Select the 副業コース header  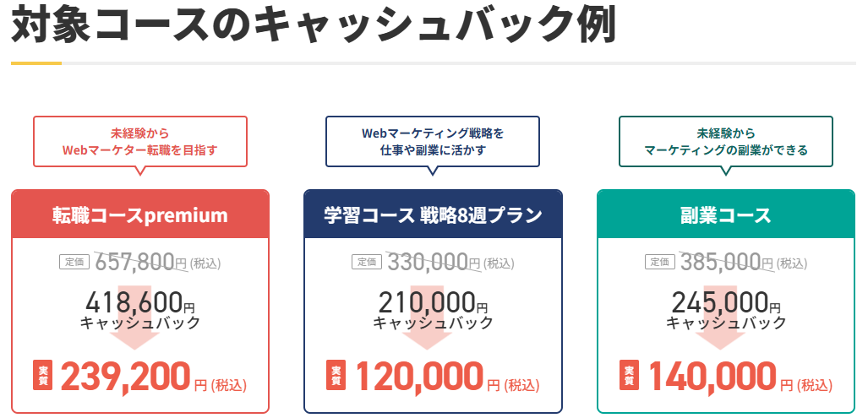pyautogui.click(x=726, y=214)
